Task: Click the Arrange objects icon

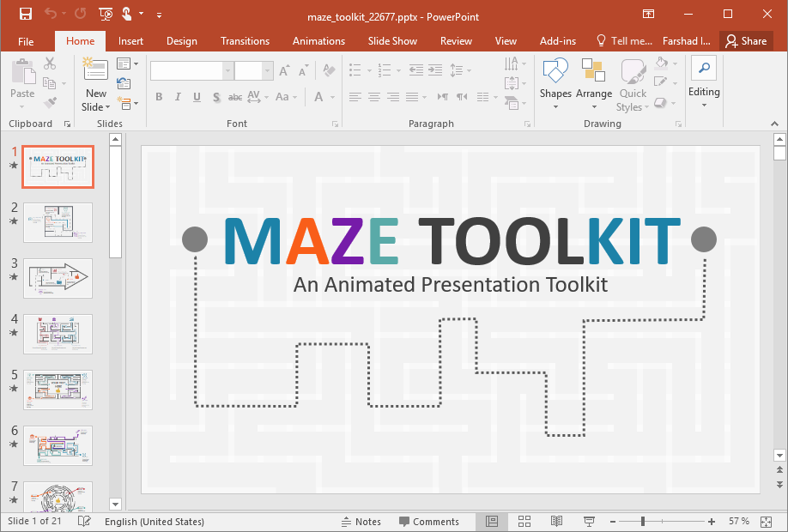Action: pyautogui.click(x=593, y=83)
